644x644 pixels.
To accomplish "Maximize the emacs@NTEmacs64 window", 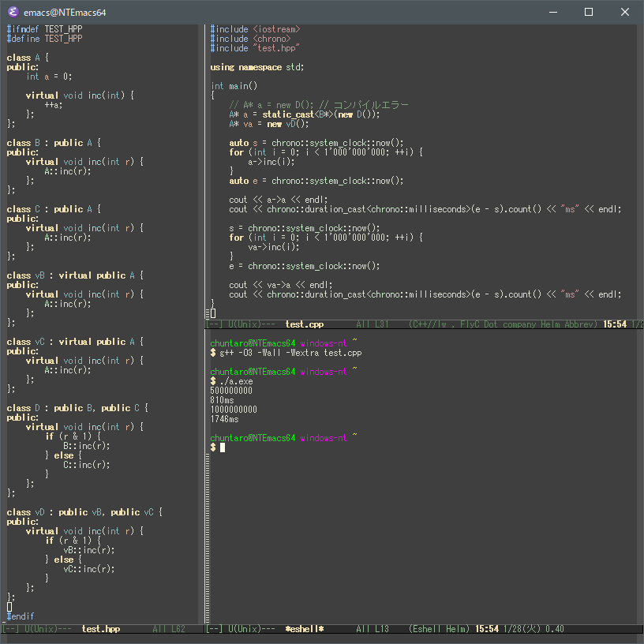I will (x=589, y=12).
